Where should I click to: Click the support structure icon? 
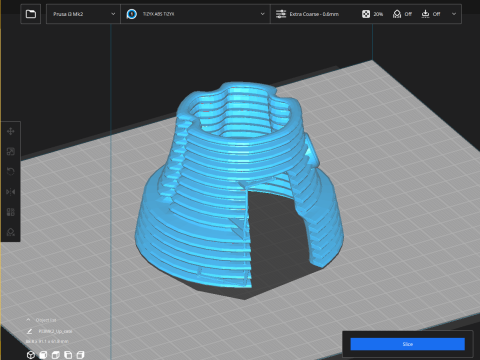(397, 14)
